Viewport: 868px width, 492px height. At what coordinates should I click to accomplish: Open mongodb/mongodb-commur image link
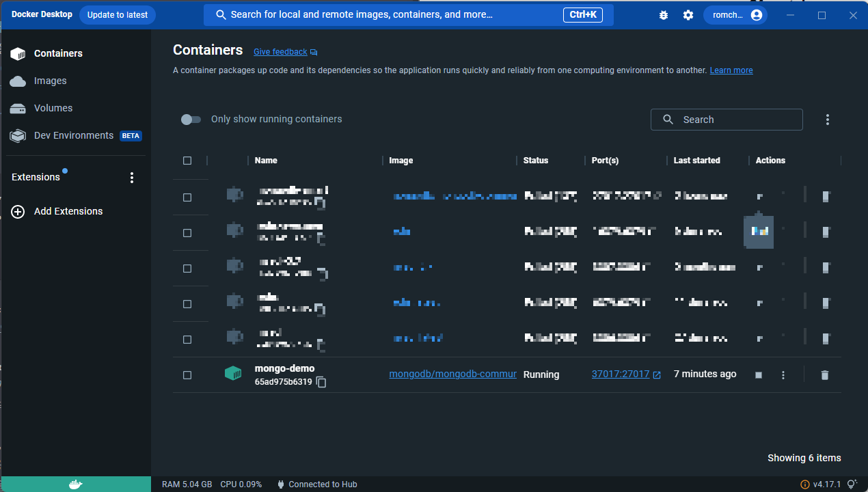(452, 374)
